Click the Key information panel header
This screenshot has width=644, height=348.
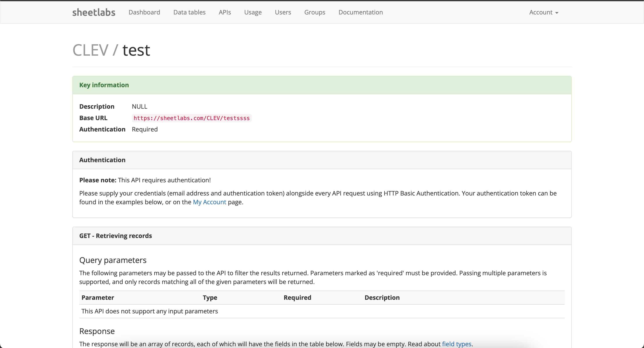click(x=322, y=85)
